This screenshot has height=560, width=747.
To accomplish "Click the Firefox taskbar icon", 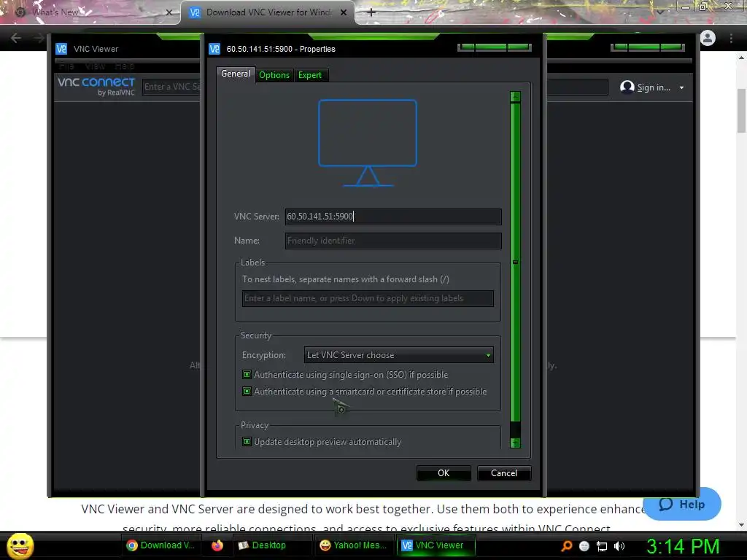I will point(217,545).
